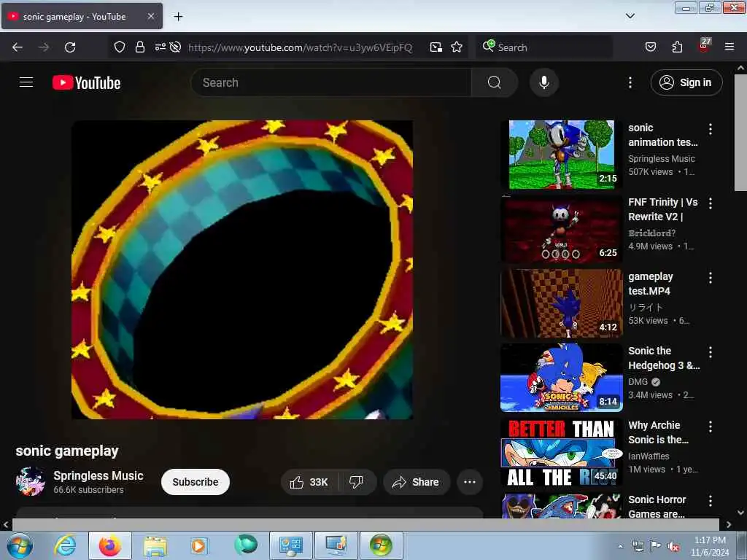747x560 pixels.
Task: Open tracking protection shield icon
Action: point(120,47)
